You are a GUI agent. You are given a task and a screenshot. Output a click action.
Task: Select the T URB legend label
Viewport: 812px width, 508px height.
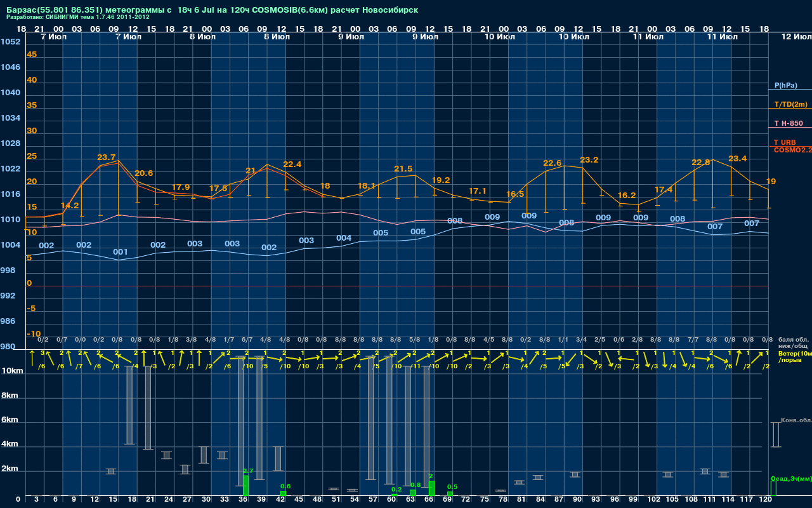click(785, 142)
